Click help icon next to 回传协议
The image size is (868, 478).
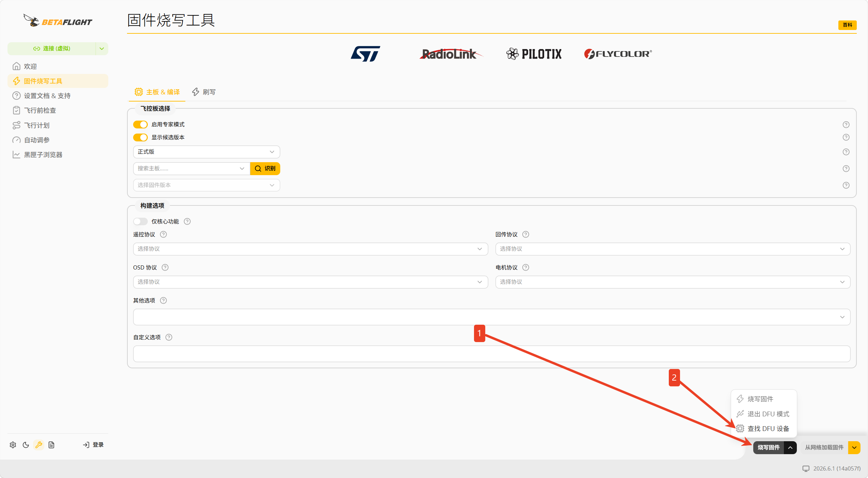(x=526, y=234)
